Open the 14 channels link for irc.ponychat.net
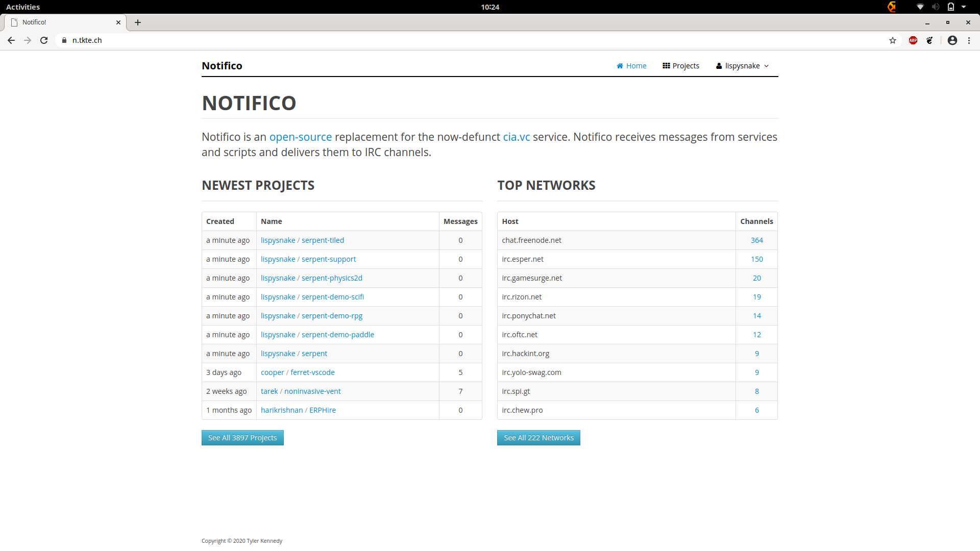 coord(757,316)
